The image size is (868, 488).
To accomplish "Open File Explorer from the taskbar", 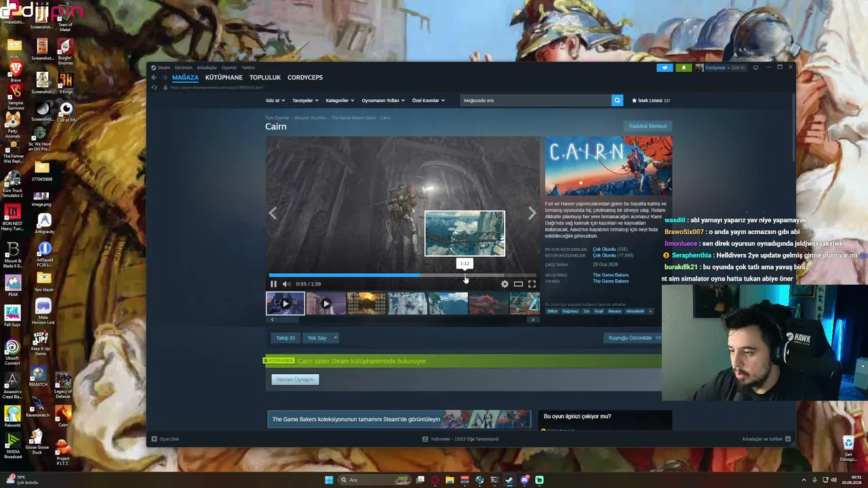I will pos(450,480).
